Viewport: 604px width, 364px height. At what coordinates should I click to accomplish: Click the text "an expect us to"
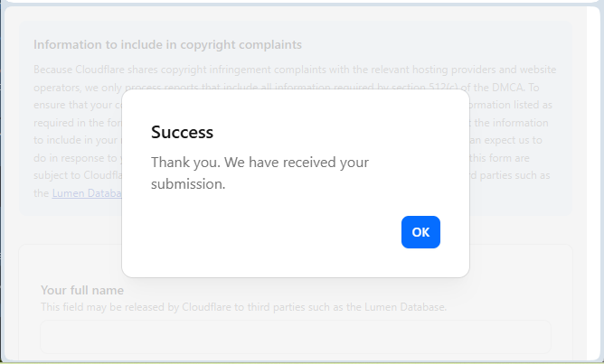click(x=506, y=140)
